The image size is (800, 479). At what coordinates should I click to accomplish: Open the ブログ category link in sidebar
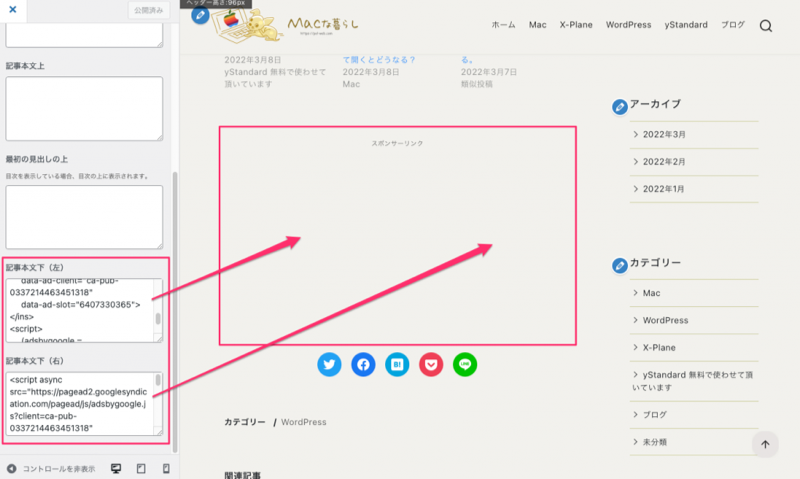tap(655, 415)
